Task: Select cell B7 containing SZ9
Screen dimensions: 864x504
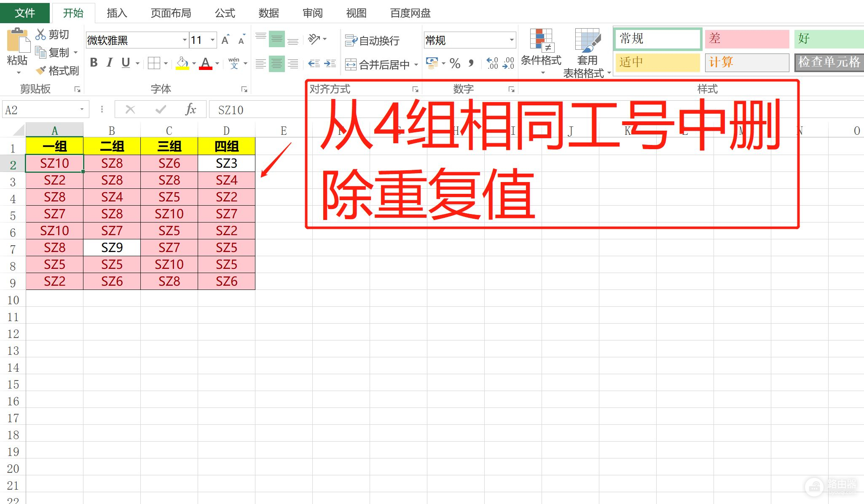Action: click(112, 247)
